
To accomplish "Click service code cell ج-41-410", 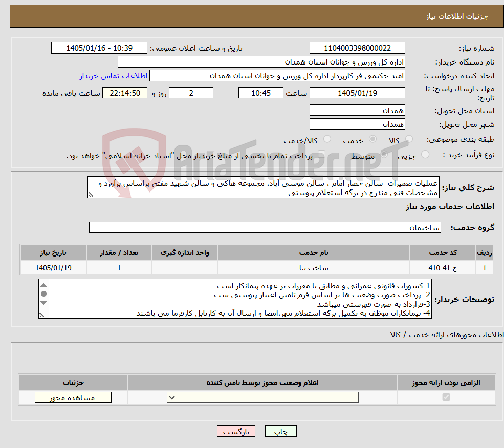I will click(x=443, y=268).
